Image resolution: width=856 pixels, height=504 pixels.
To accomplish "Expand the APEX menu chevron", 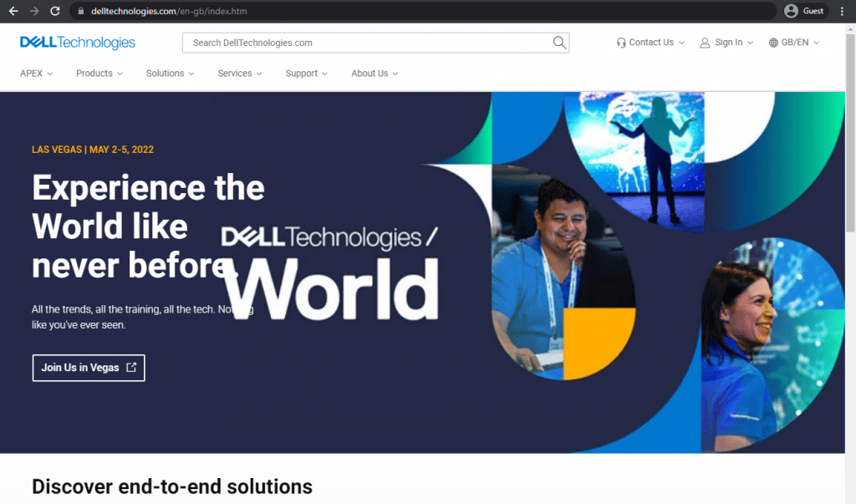I will click(49, 74).
